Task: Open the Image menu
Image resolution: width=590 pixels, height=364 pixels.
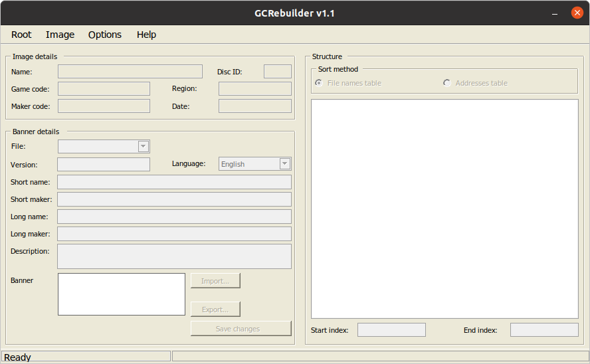Action: click(60, 35)
